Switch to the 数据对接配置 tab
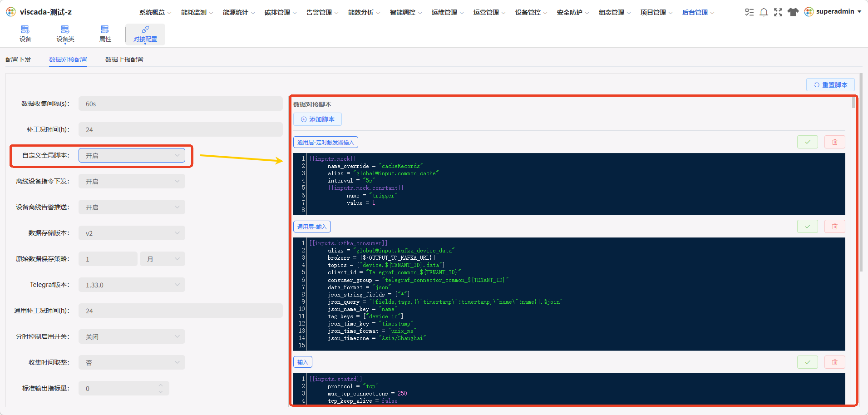 (68, 59)
